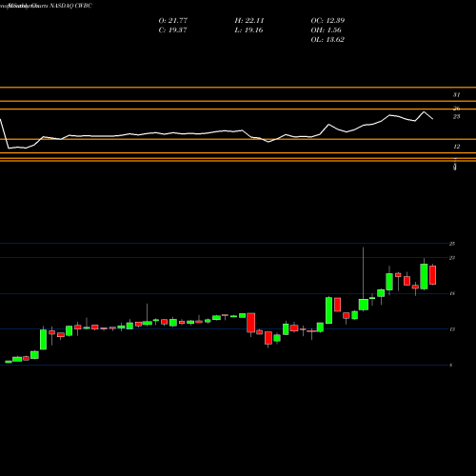This screenshot has height=476, width=476.
Task: Click the low value L: 19.16
Action: point(248,30)
